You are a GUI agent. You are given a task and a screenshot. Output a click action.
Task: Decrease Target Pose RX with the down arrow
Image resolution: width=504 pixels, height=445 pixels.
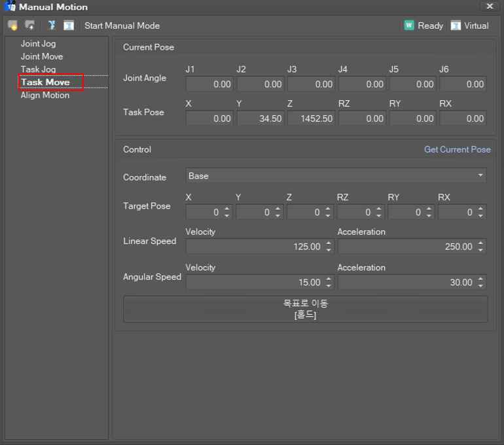pyautogui.click(x=480, y=215)
